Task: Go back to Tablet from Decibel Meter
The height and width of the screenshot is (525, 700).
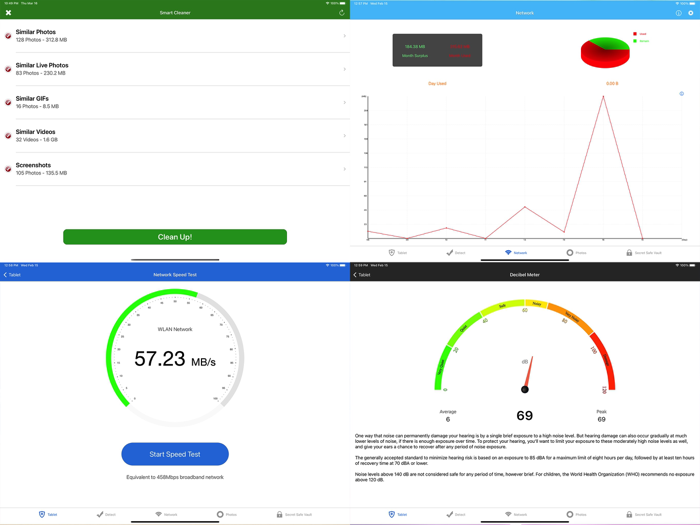Action: [x=362, y=275]
